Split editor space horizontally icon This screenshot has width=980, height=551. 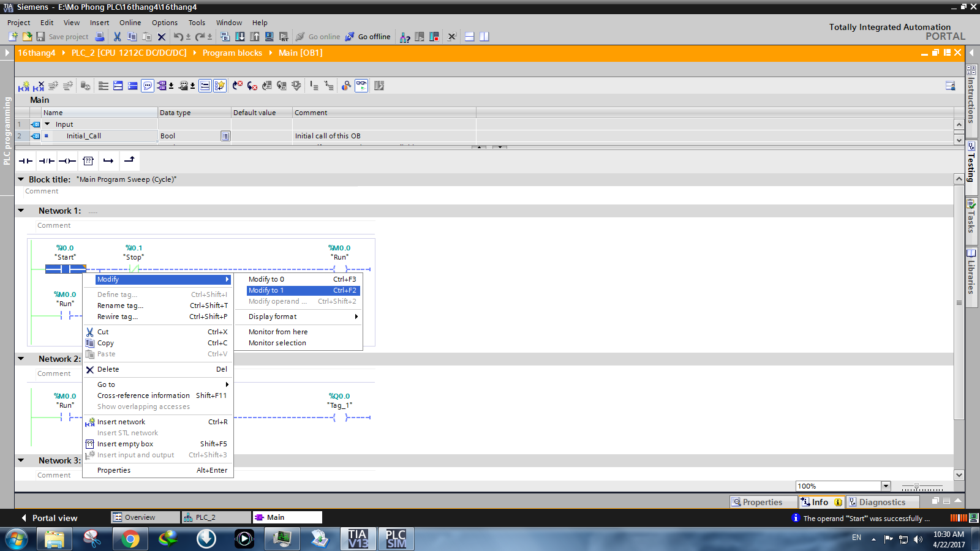470,37
